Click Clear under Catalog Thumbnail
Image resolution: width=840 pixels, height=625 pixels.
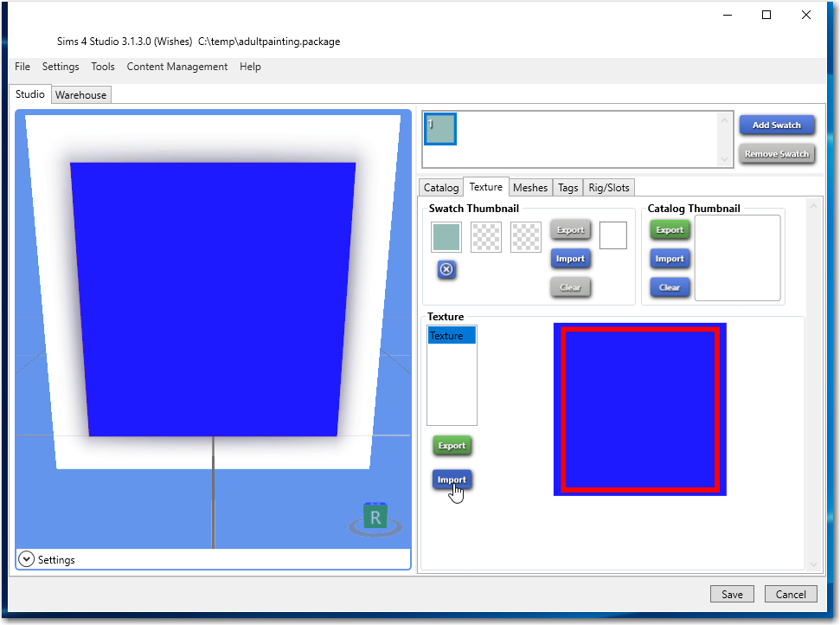click(x=670, y=287)
